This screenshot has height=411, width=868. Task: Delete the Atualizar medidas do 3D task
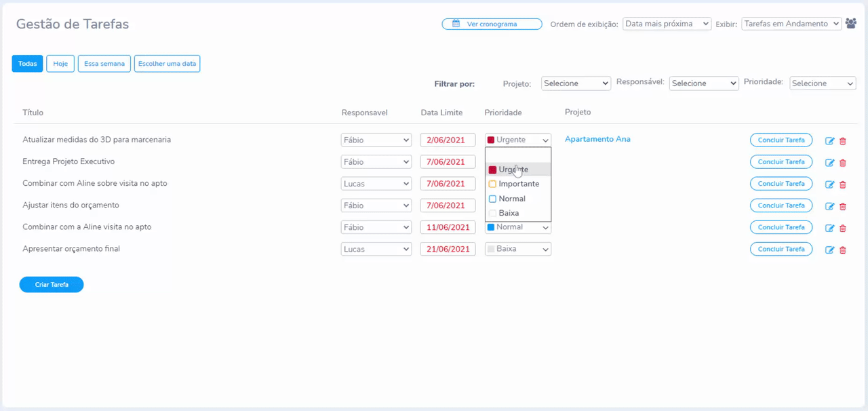click(x=843, y=141)
